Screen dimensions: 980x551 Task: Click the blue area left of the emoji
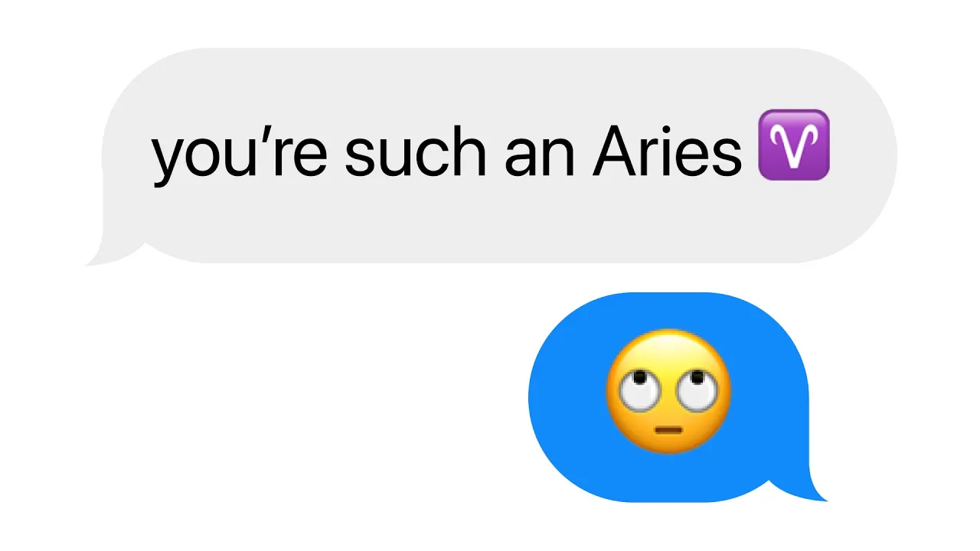(x=567, y=396)
